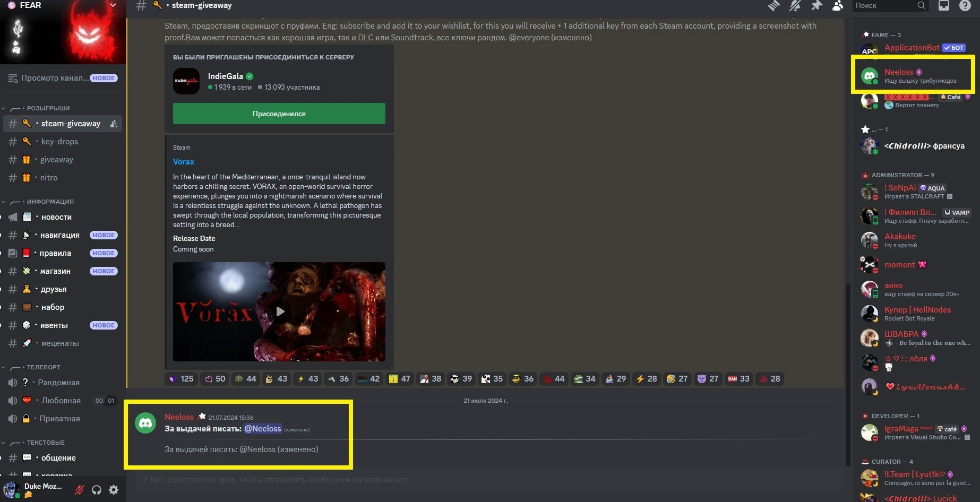Viewport: 980px width, 502px height.
Task: Toggle the BAN reaction showing 33
Action: [x=739, y=379]
